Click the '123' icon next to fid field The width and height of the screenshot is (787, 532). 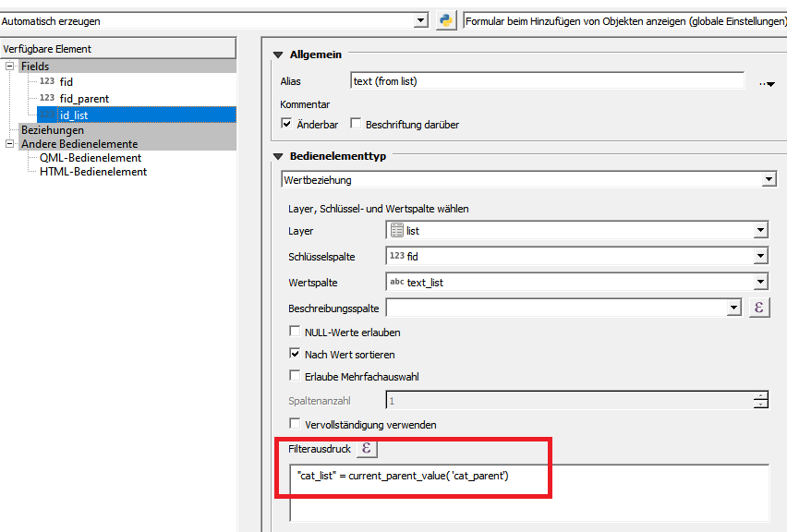pos(45,81)
